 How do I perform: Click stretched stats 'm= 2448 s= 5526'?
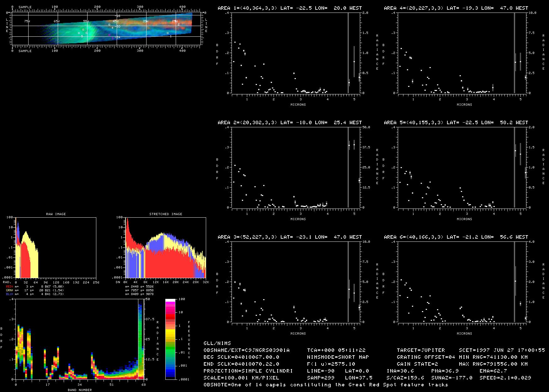coord(139,287)
